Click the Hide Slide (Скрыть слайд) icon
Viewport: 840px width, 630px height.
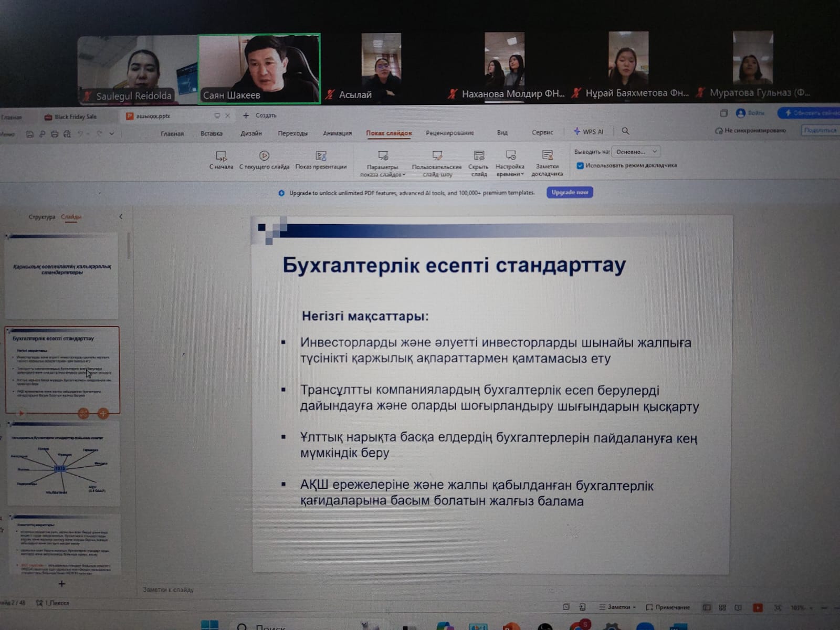(478, 160)
